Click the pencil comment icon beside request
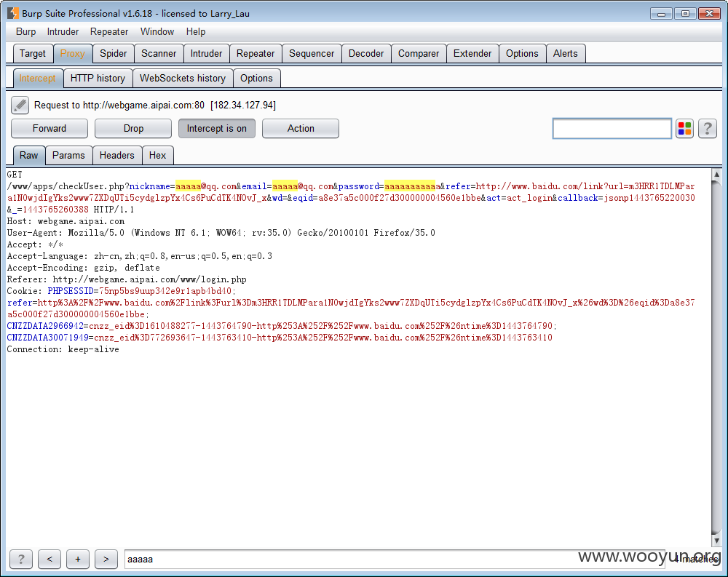This screenshot has height=577, width=728. point(20,106)
